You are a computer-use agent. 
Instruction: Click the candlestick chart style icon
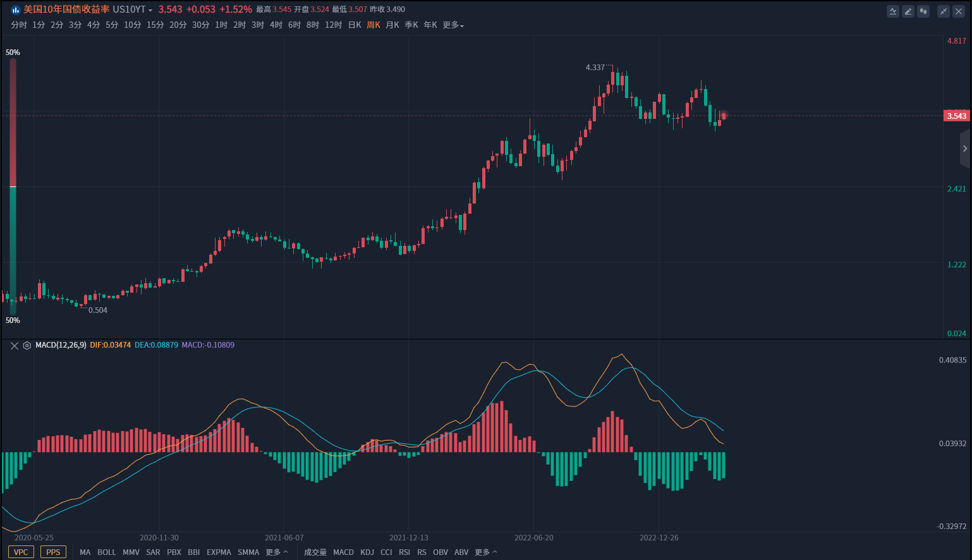point(923,11)
